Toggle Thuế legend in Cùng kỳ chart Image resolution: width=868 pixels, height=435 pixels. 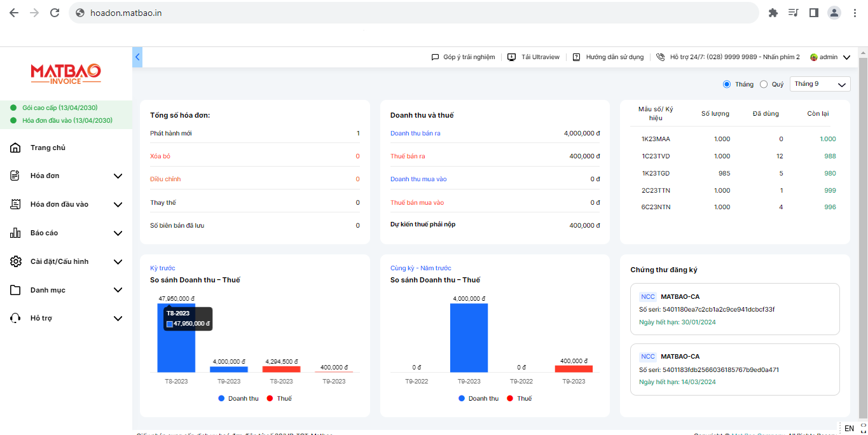pos(519,398)
